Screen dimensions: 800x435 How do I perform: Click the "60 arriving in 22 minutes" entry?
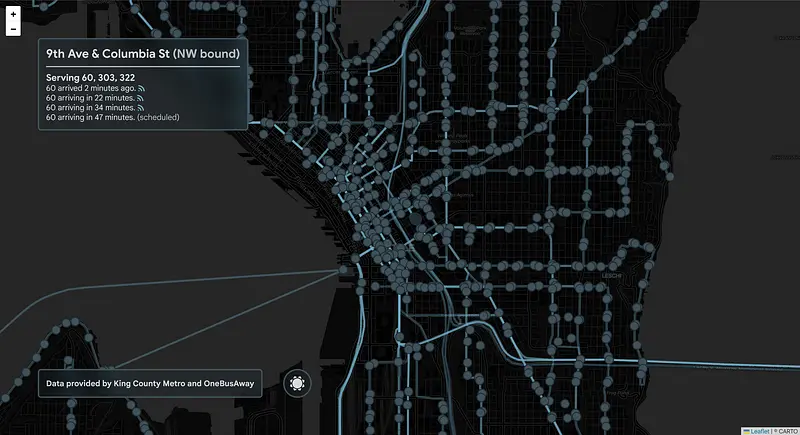[90, 98]
